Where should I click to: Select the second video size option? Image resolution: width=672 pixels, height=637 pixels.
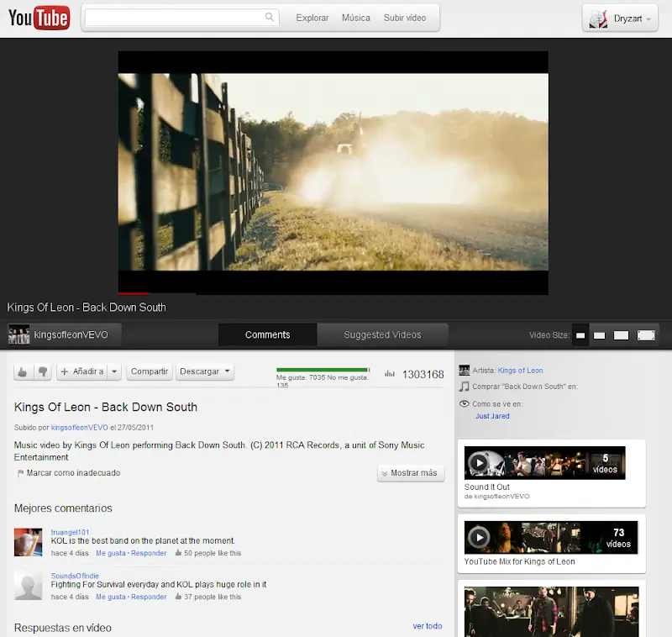(x=599, y=335)
